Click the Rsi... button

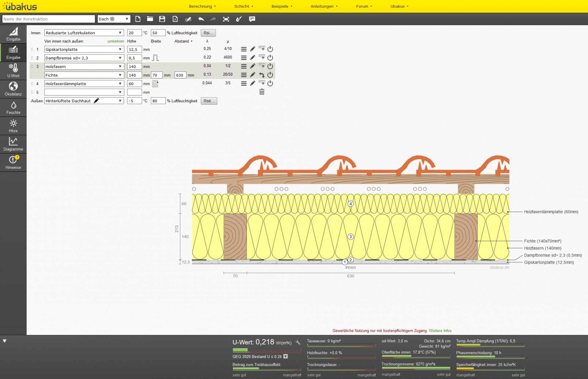pos(208,33)
